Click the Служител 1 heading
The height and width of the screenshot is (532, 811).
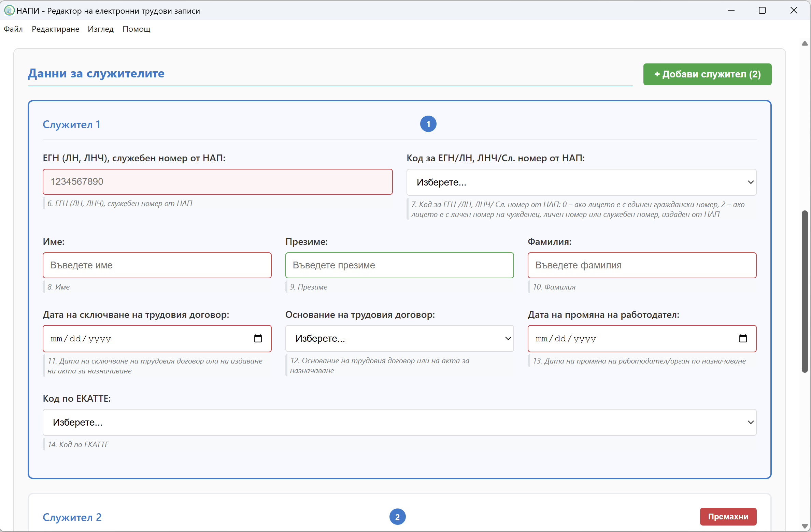tap(72, 124)
